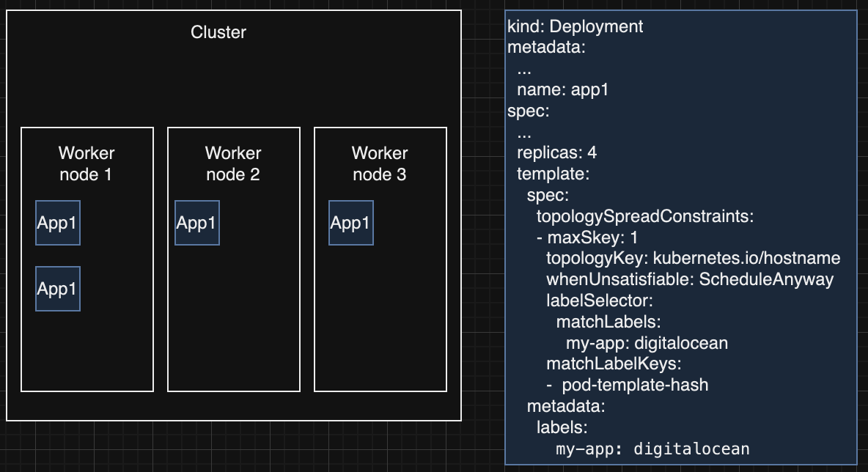Select the Worker node 1 label
This screenshot has height=472, width=868.
pyautogui.click(x=87, y=163)
